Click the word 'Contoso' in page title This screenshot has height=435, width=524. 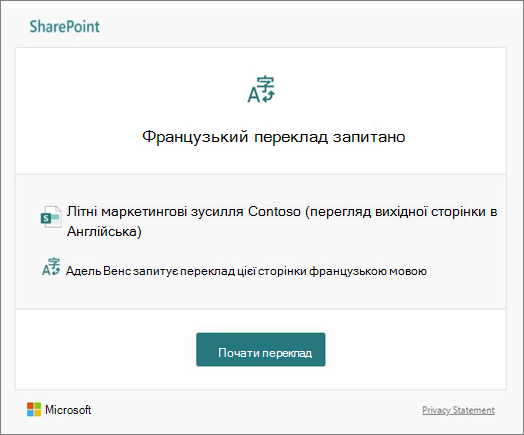point(274,211)
